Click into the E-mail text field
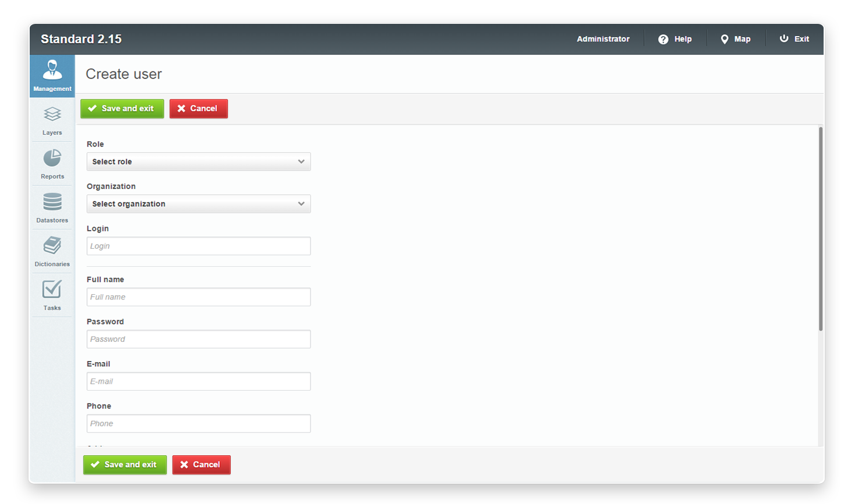The width and height of the screenshot is (855, 504). coord(198,381)
